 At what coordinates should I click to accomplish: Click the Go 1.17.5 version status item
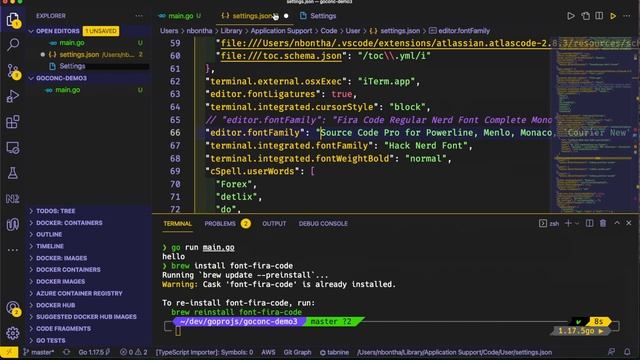click(94, 352)
